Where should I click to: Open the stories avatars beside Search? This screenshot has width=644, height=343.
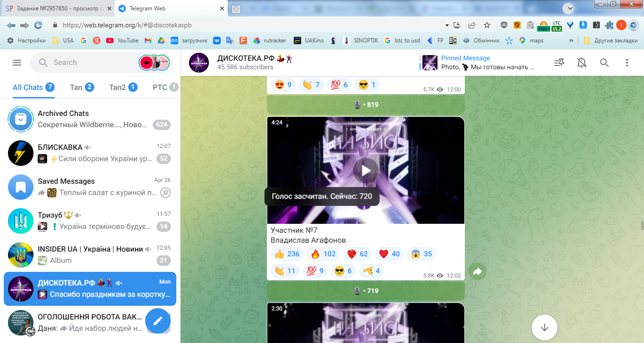(x=154, y=63)
